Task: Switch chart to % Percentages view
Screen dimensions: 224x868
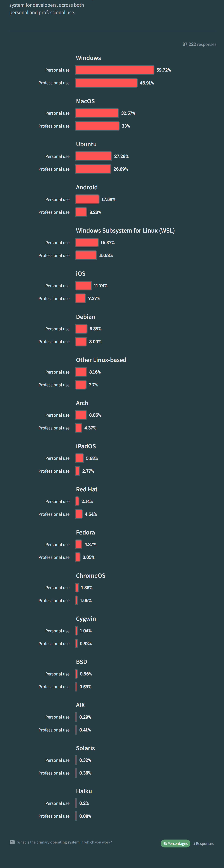Action: [175, 843]
